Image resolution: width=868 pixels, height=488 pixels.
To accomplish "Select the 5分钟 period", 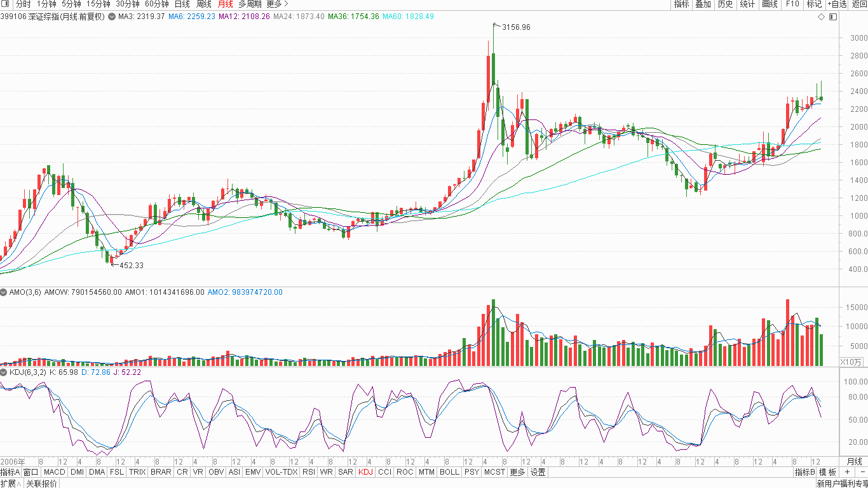I will tap(71, 4).
